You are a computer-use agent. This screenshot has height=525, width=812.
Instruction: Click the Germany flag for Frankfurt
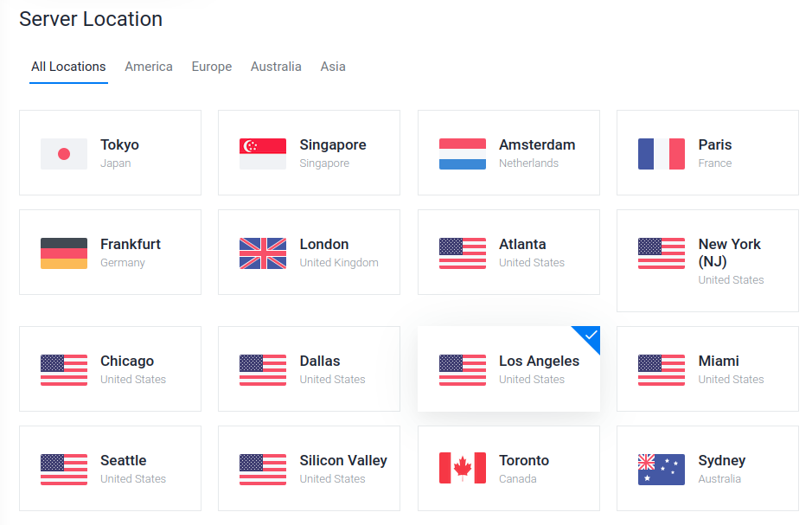tap(64, 253)
